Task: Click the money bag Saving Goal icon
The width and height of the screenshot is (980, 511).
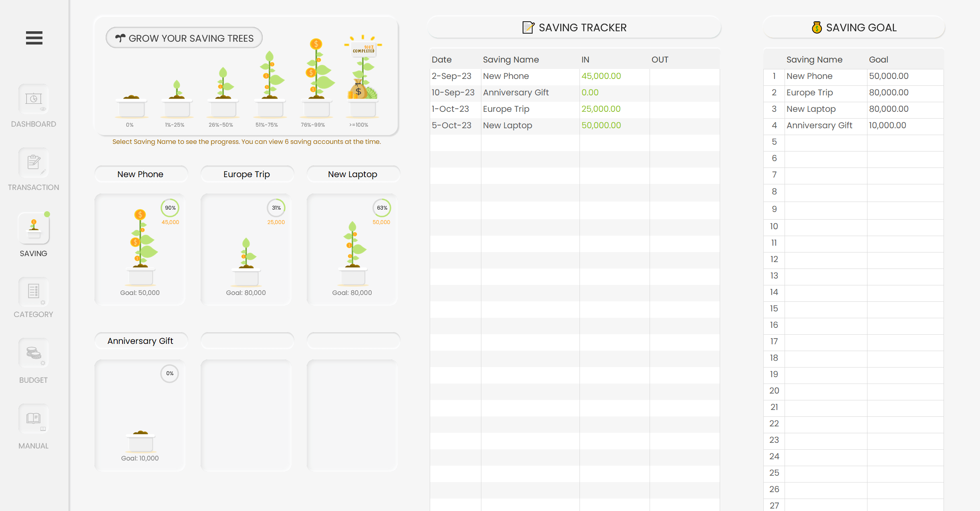Action: 817,27
